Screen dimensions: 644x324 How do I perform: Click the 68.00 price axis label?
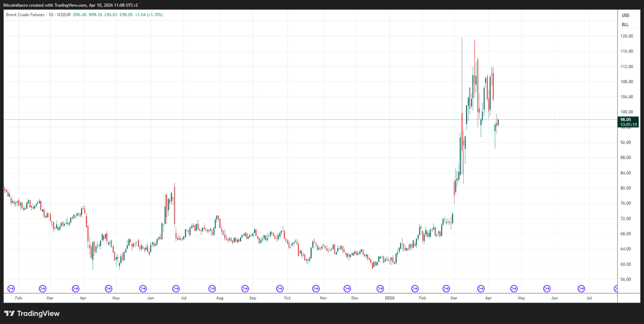point(626,234)
